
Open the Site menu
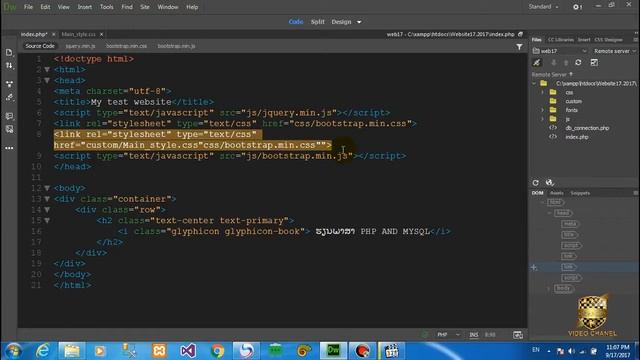click(x=145, y=7)
